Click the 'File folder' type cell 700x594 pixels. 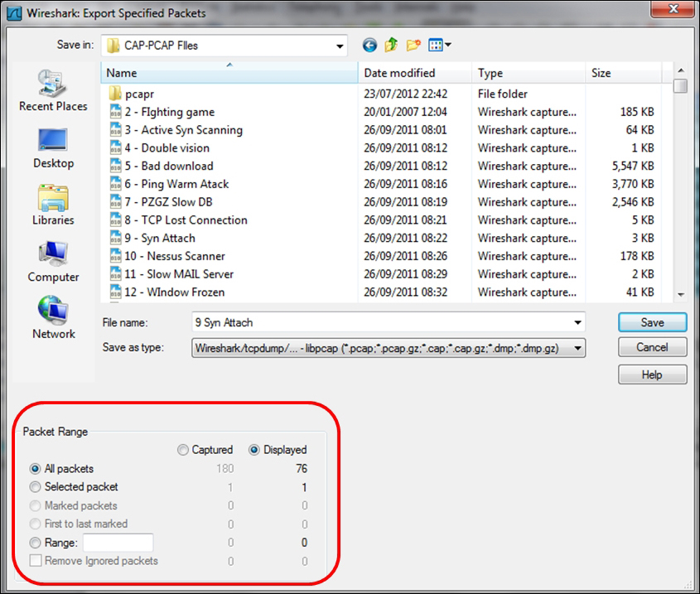coord(502,94)
